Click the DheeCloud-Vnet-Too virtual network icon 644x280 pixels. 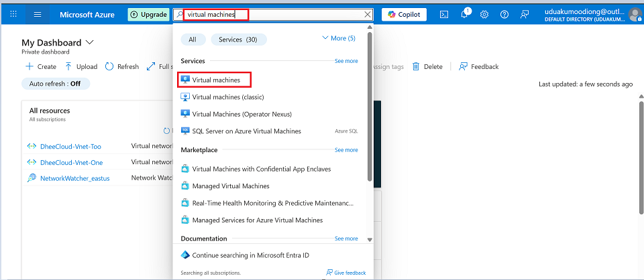(32, 146)
